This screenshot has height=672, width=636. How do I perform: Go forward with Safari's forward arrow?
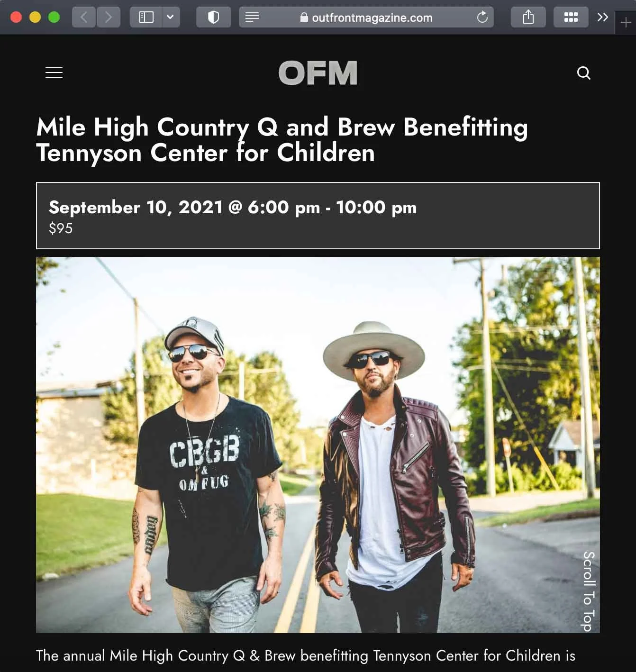pos(109,18)
